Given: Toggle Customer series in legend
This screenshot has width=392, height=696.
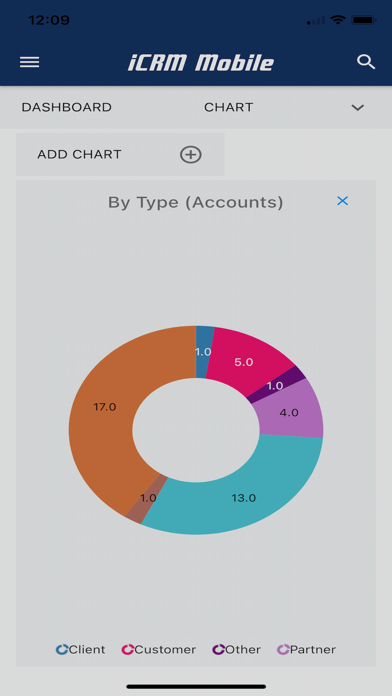Looking at the screenshot, I should tap(158, 649).
